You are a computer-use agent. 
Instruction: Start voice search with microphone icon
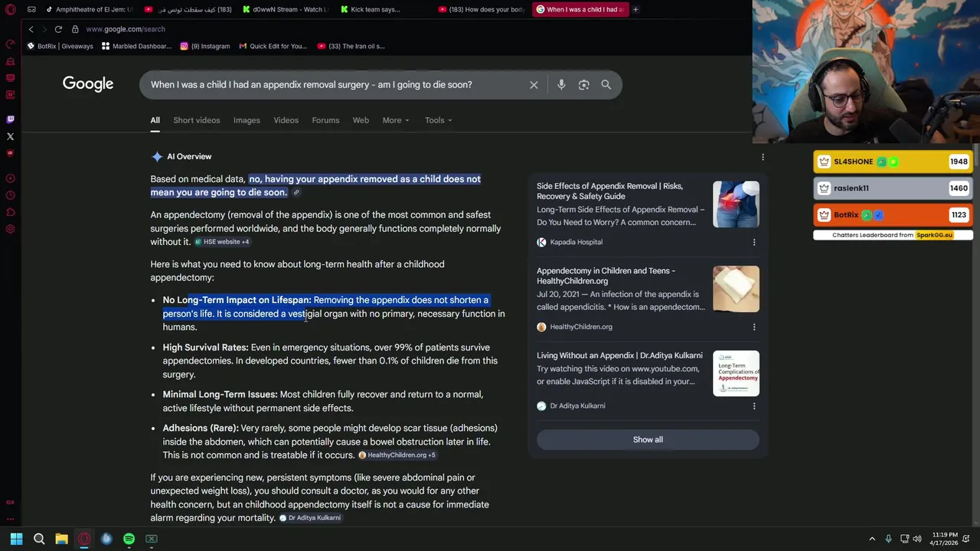click(561, 85)
